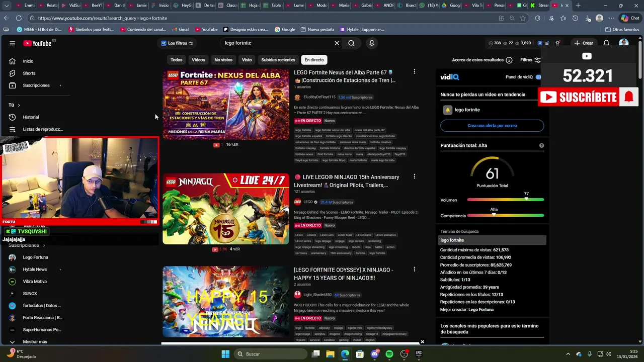Screen dimensions: 644x362
Task: Click the Windows taskbar Buscar box
Action: (270, 354)
